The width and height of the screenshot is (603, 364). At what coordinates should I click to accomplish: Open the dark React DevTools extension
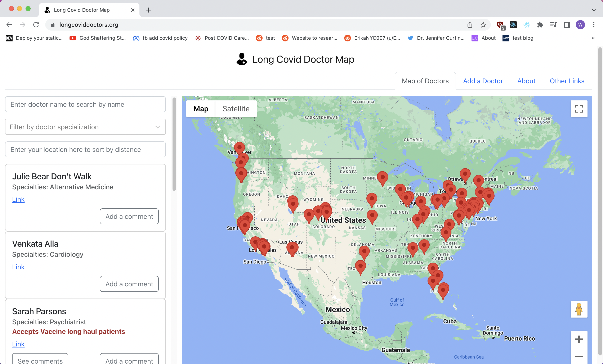tap(513, 25)
